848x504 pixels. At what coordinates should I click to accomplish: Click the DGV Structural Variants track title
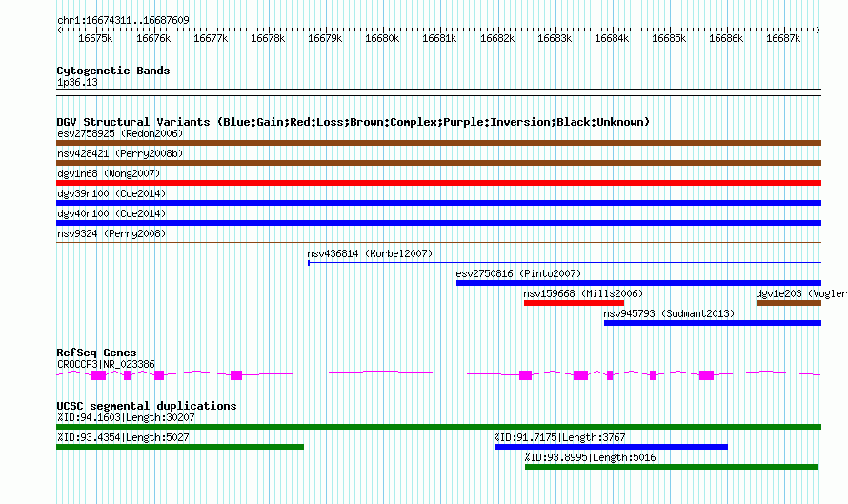point(353,122)
